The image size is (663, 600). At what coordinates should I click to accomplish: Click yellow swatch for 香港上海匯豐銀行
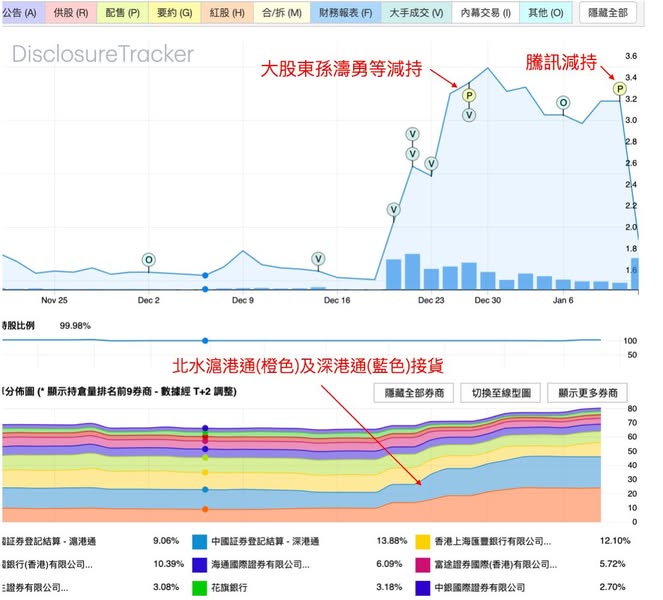coord(423,542)
